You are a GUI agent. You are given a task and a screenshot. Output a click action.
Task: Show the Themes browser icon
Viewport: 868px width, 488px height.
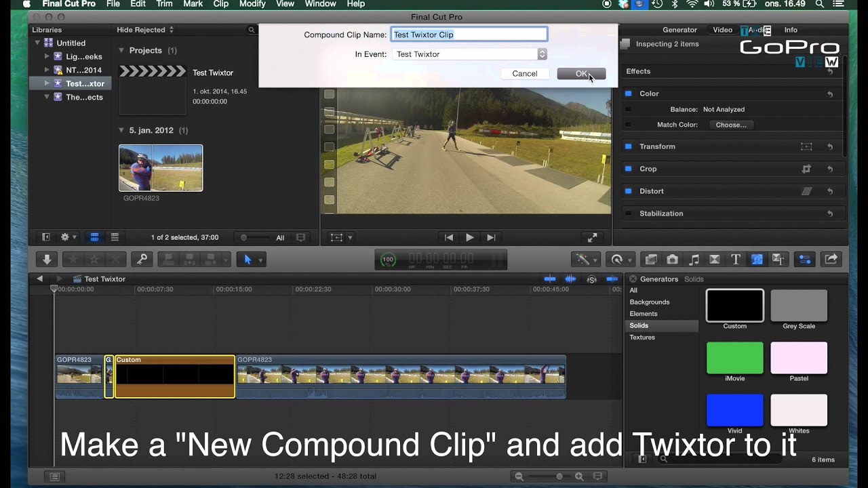[x=778, y=259]
